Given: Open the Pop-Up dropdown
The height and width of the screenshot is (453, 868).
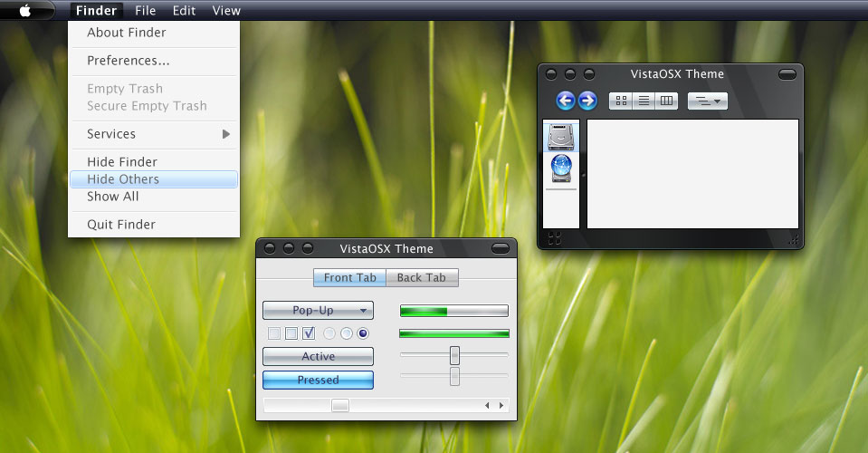Looking at the screenshot, I should (318, 310).
